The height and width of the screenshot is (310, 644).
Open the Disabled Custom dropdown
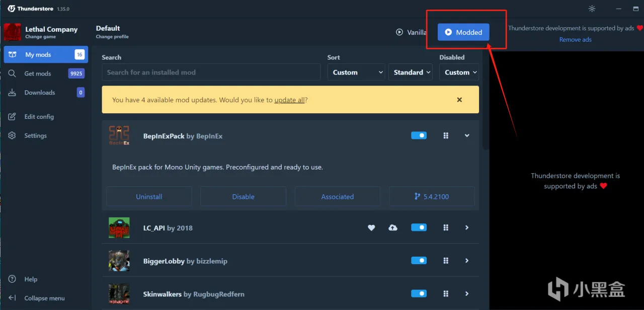click(x=459, y=72)
